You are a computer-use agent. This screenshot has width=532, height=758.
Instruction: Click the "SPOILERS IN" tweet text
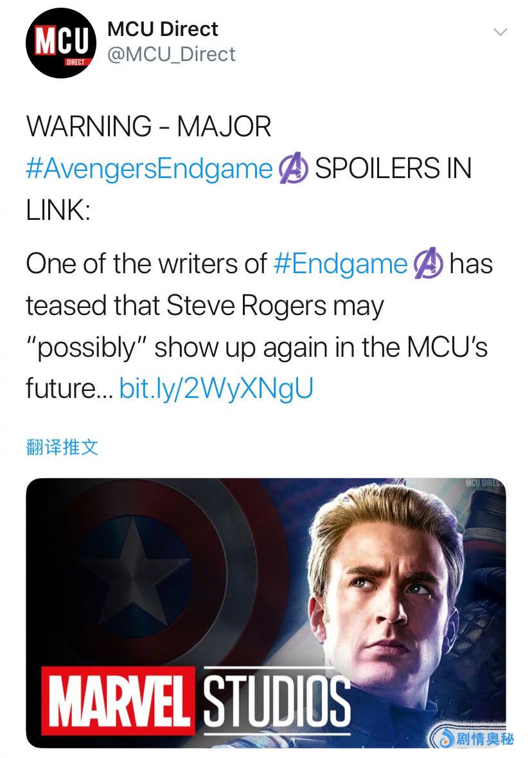coord(393,168)
